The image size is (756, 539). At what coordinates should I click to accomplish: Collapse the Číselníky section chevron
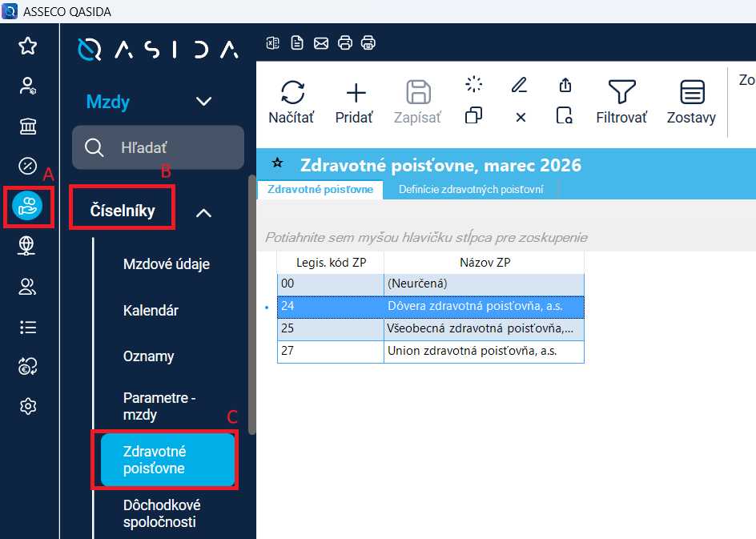pyautogui.click(x=203, y=212)
